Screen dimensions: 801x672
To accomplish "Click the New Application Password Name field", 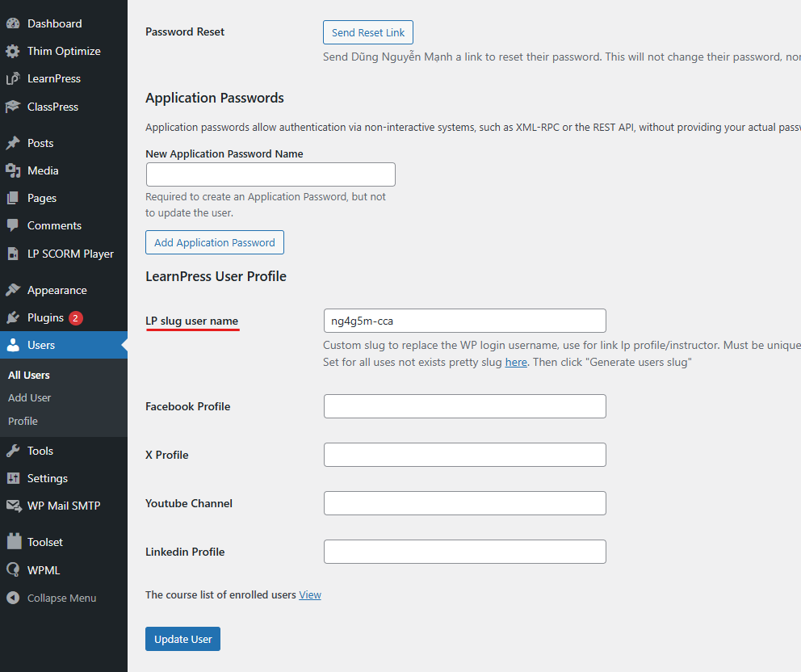I will [270, 174].
